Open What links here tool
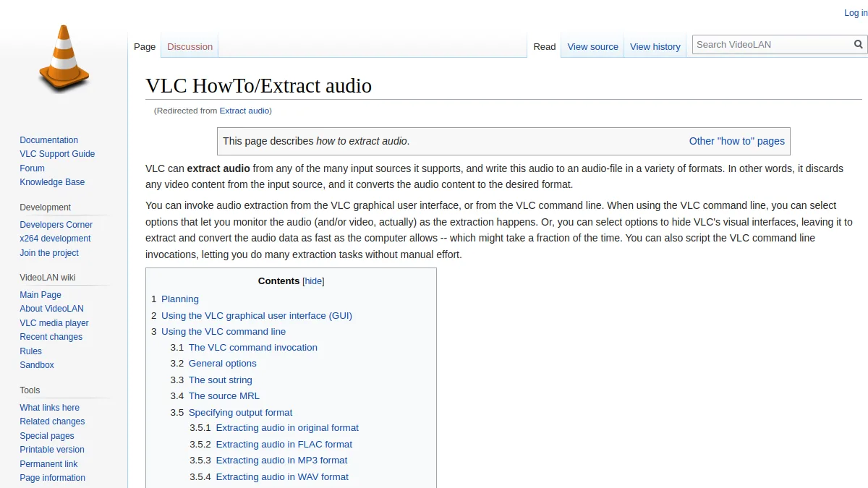This screenshot has height=488, width=868. (49, 408)
